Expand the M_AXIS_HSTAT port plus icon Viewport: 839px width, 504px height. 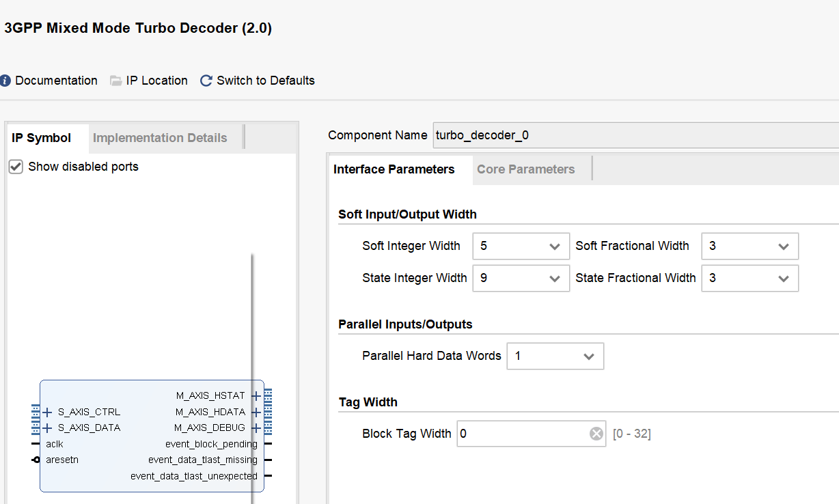click(256, 396)
